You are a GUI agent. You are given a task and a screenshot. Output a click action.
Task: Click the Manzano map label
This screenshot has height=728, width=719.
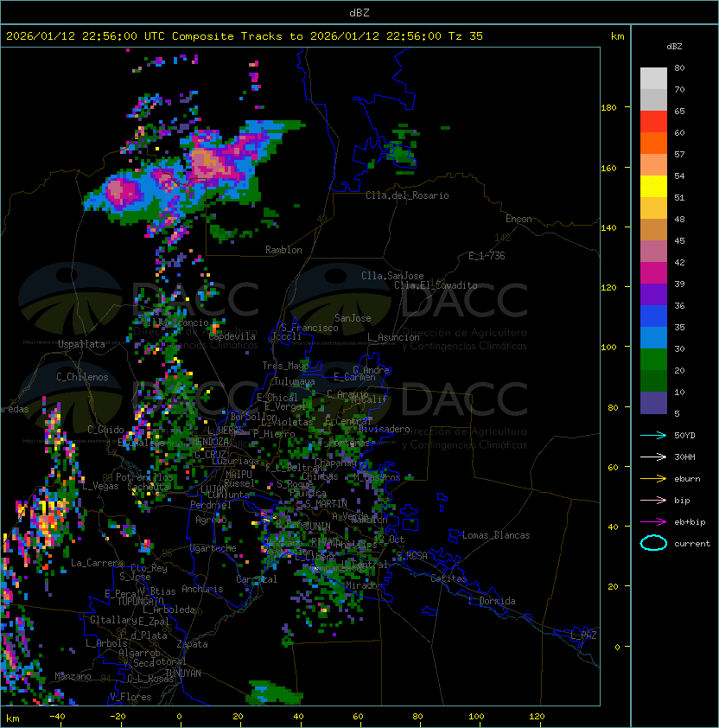tap(73, 676)
